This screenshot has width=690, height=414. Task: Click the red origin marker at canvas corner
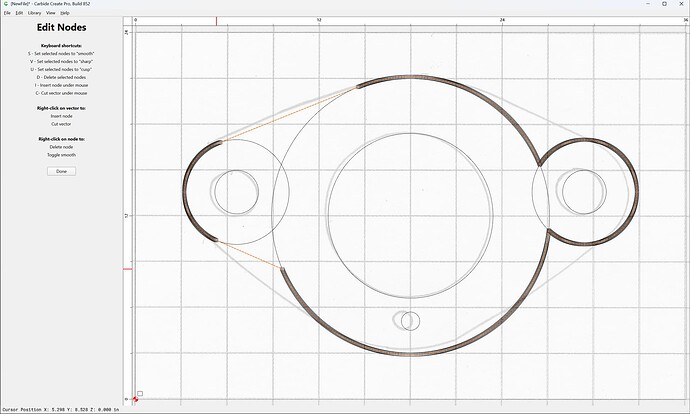tap(135, 399)
